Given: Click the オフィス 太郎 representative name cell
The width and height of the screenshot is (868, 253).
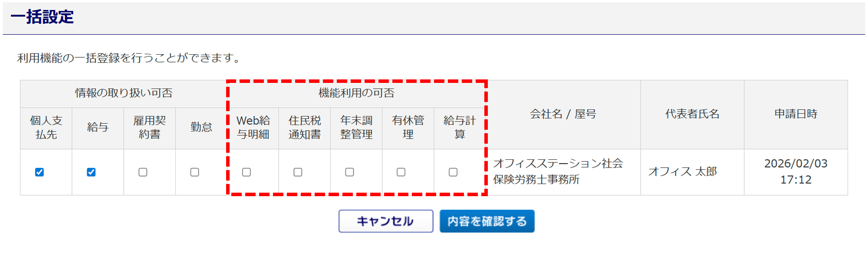Looking at the screenshot, I should [683, 172].
